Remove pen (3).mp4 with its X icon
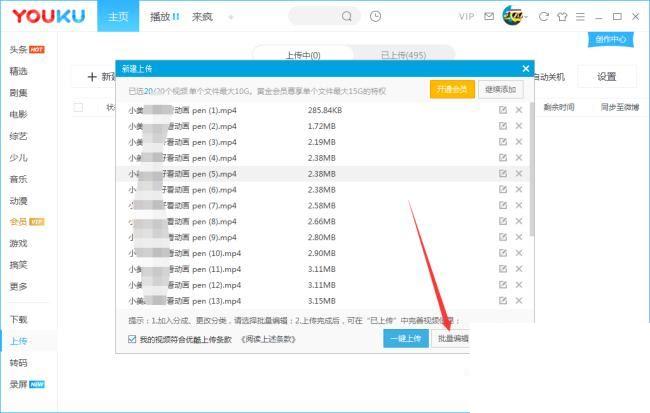Image resolution: width=650 pixels, height=413 pixels. pos(519,142)
